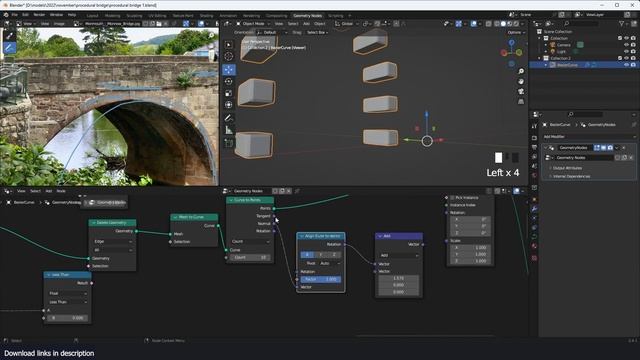
Task: Click the green Y axis on the navigation gizmo
Action: pos(519,52)
